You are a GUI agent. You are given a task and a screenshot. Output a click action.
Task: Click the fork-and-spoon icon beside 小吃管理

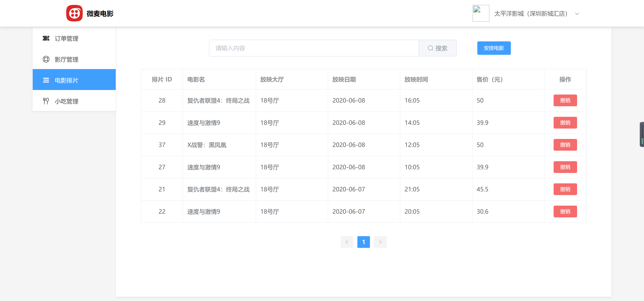tap(46, 101)
